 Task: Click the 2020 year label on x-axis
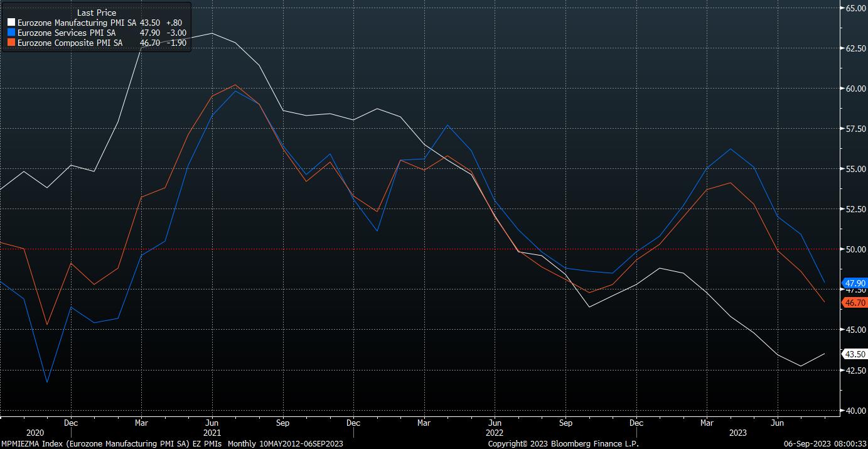[35, 433]
